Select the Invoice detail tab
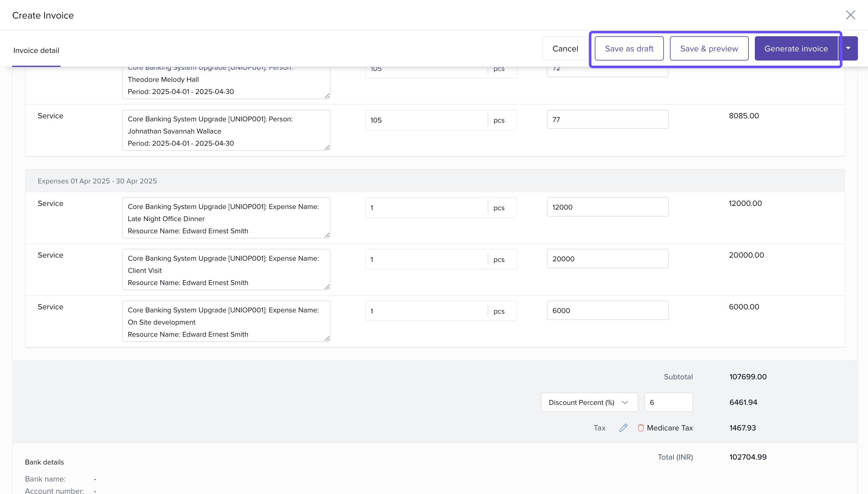The width and height of the screenshot is (868, 494). coord(36,50)
